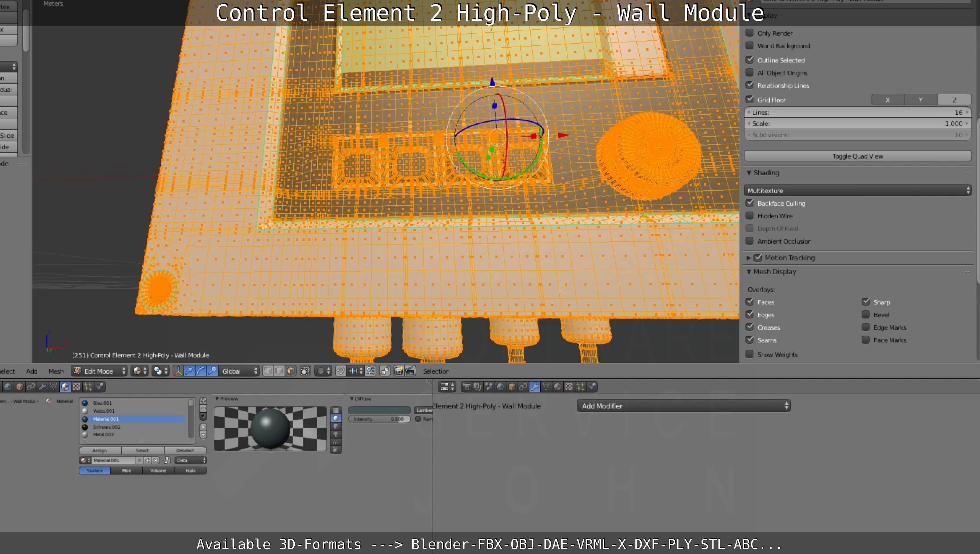Viewport: 980px width, 554px height.
Task: Switch to edge select mode icon
Action: [x=279, y=371]
